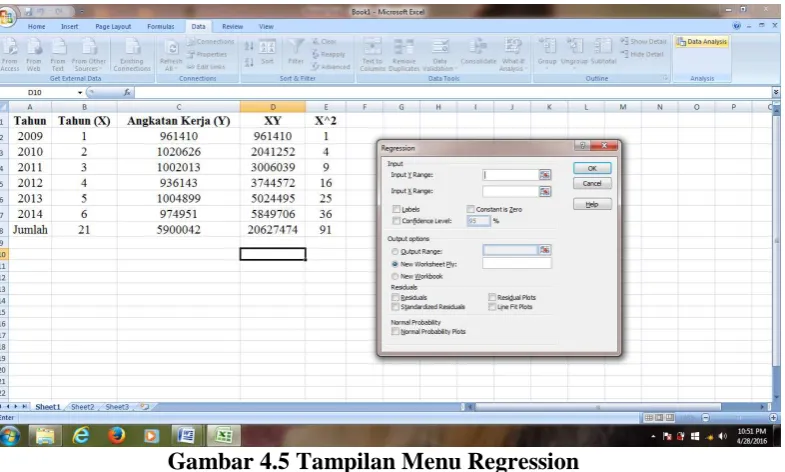
Task: Open the Data Analysis tool
Action: click(702, 42)
